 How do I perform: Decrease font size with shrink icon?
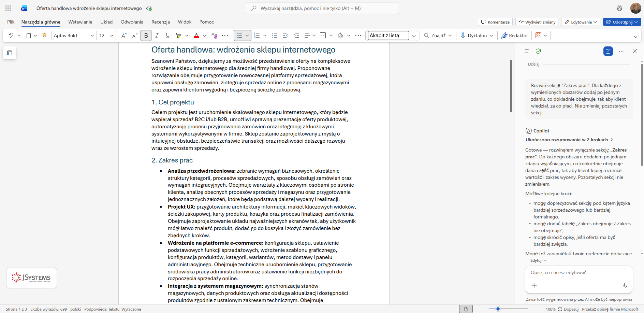(135, 35)
